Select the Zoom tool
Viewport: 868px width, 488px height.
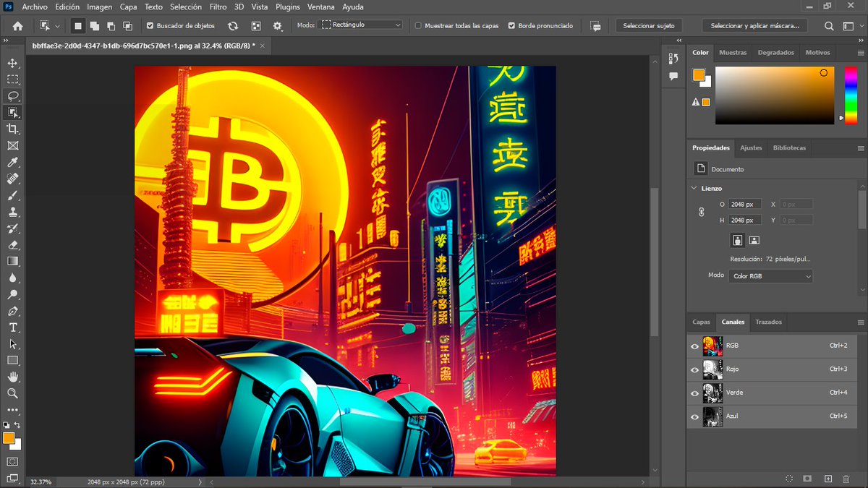[13, 393]
